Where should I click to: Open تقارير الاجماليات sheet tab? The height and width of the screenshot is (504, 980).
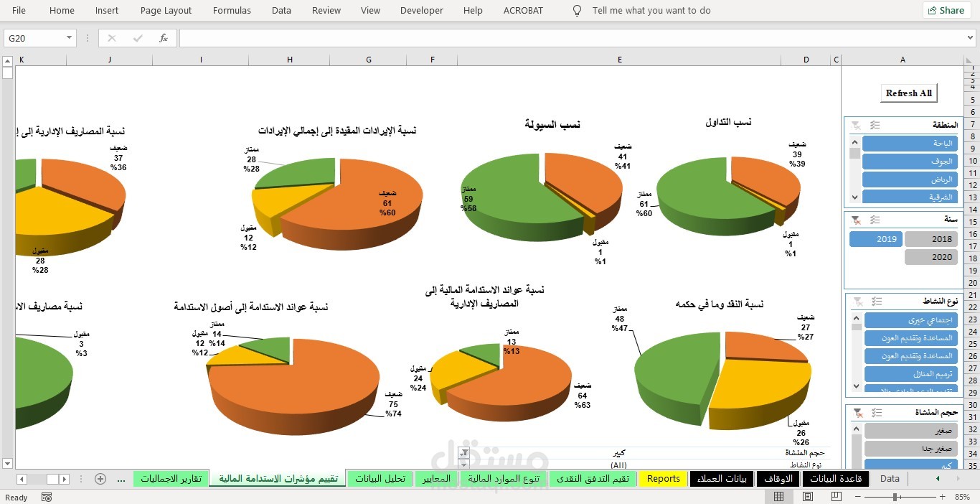click(171, 479)
